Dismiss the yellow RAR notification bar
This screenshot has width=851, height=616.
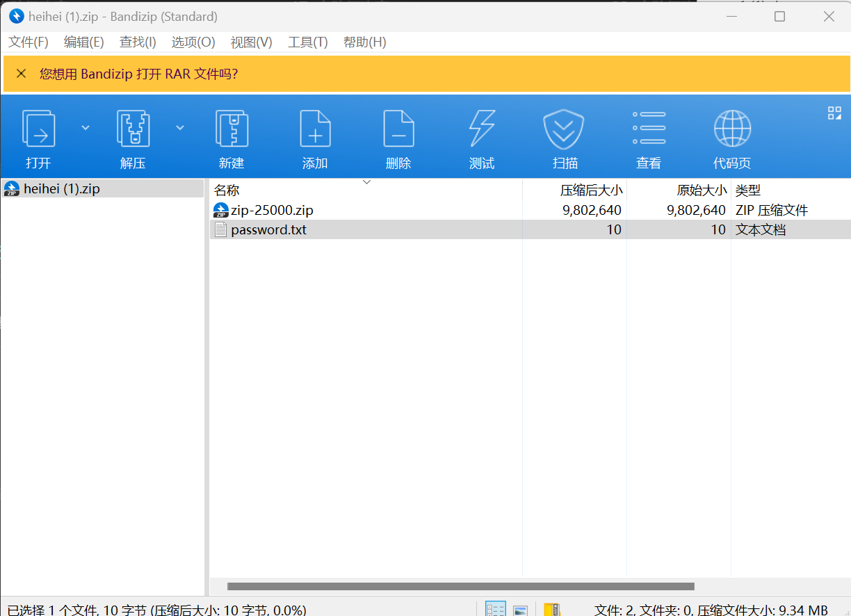[x=21, y=74]
